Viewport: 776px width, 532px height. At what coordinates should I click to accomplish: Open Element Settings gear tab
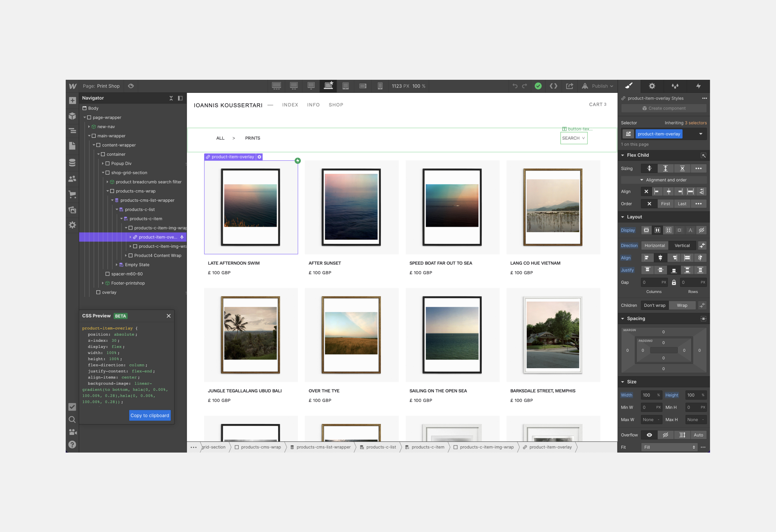tap(652, 86)
